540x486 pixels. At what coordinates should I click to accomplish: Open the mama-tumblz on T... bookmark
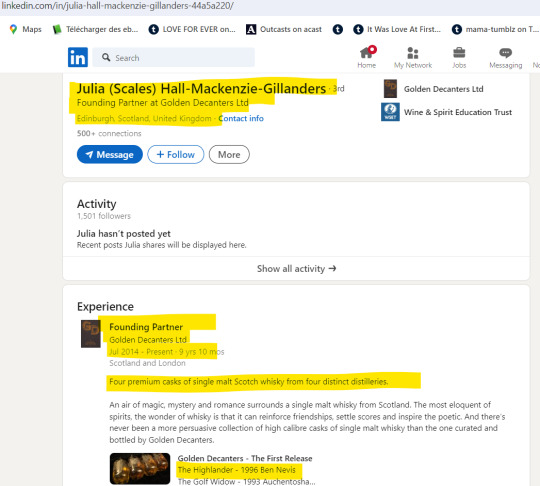(x=495, y=29)
